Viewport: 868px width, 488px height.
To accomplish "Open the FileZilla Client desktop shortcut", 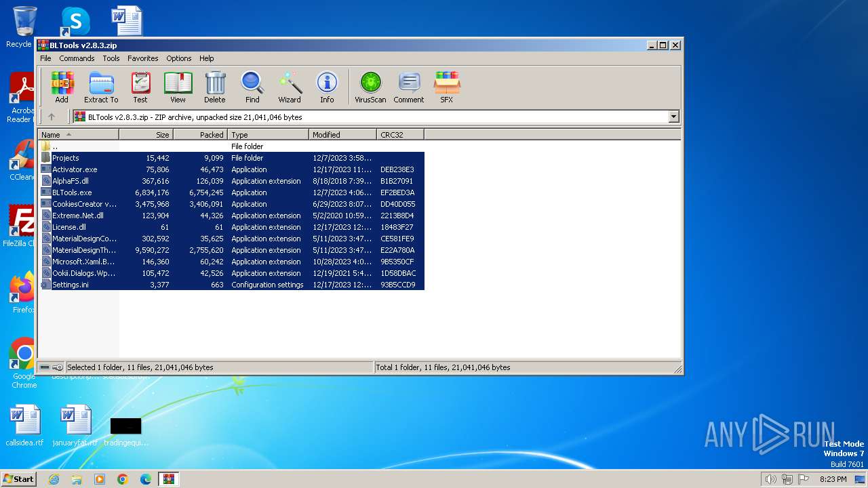I will point(20,226).
